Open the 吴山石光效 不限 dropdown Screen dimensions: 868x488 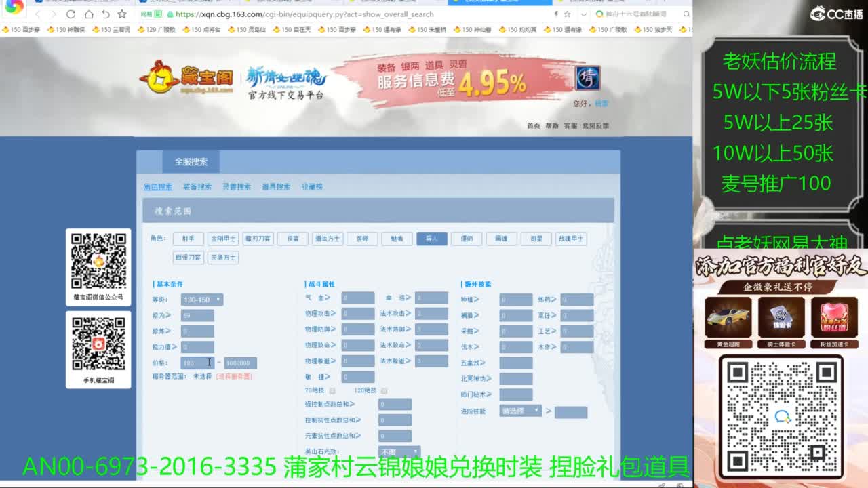pyautogui.click(x=399, y=451)
